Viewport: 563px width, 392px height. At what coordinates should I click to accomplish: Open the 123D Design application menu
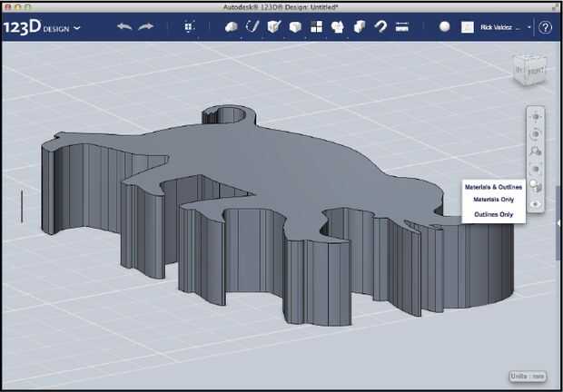point(42,27)
